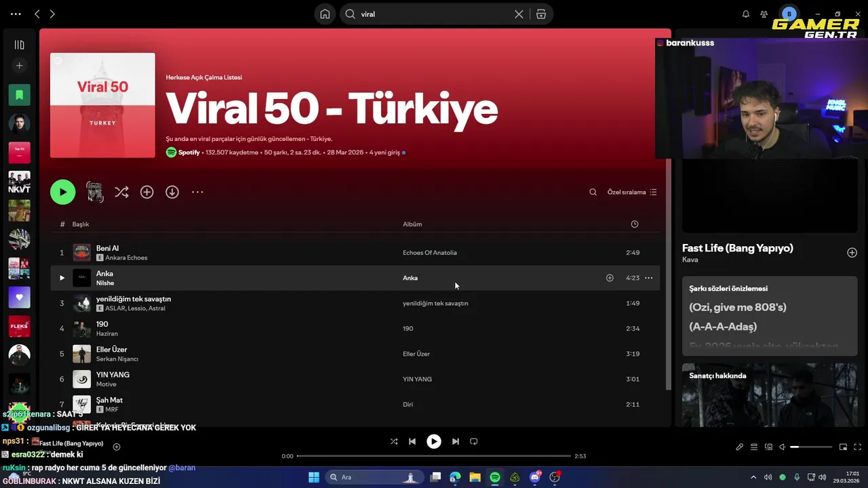Viewport: 868px width, 488px height.
Task: Add Anka to Liked Songs
Action: click(610, 278)
